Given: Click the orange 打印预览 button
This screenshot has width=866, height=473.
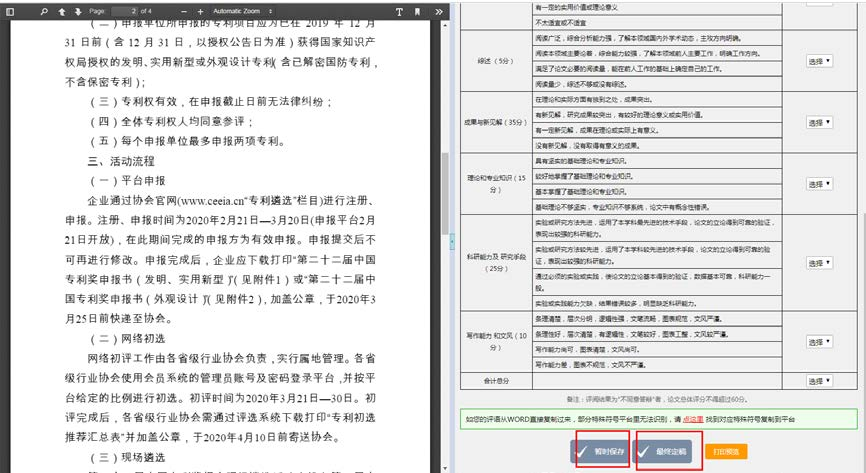Looking at the screenshot, I should pyautogui.click(x=727, y=451).
